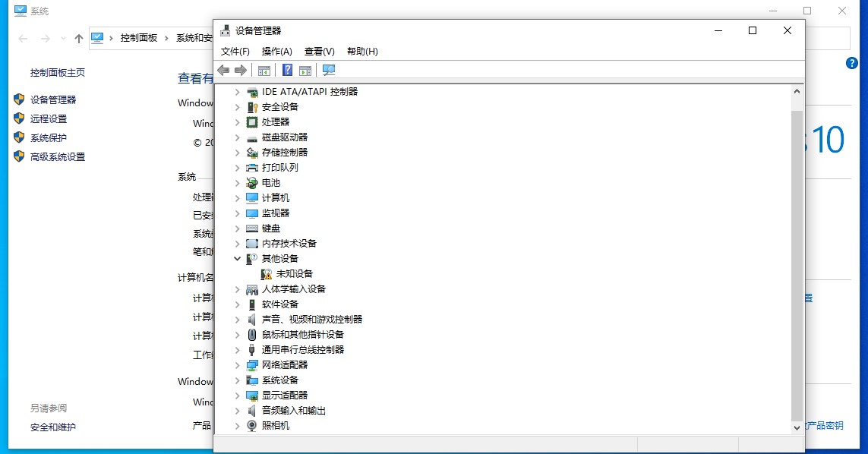Collapse the 其他设备 node
The height and width of the screenshot is (454, 868).
pyautogui.click(x=236, y=258)
